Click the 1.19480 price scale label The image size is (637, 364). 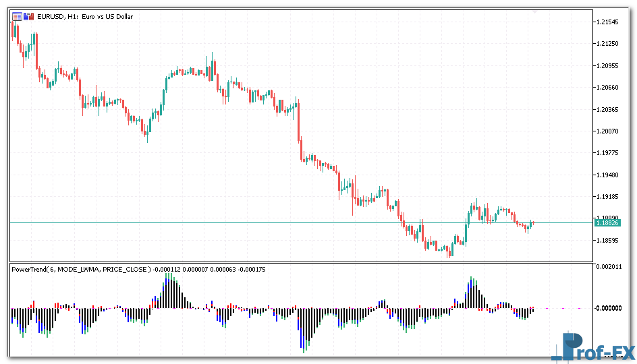click(608, 175)
